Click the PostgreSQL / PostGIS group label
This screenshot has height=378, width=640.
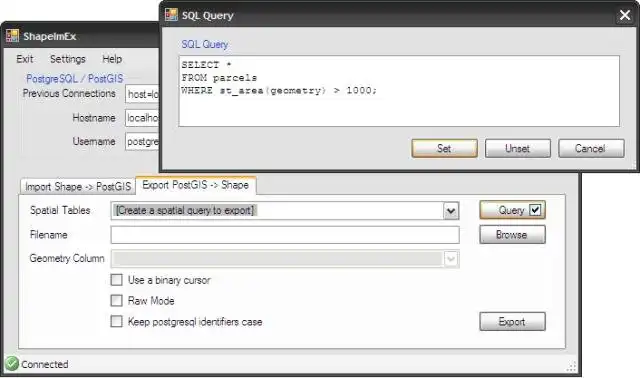75,78
